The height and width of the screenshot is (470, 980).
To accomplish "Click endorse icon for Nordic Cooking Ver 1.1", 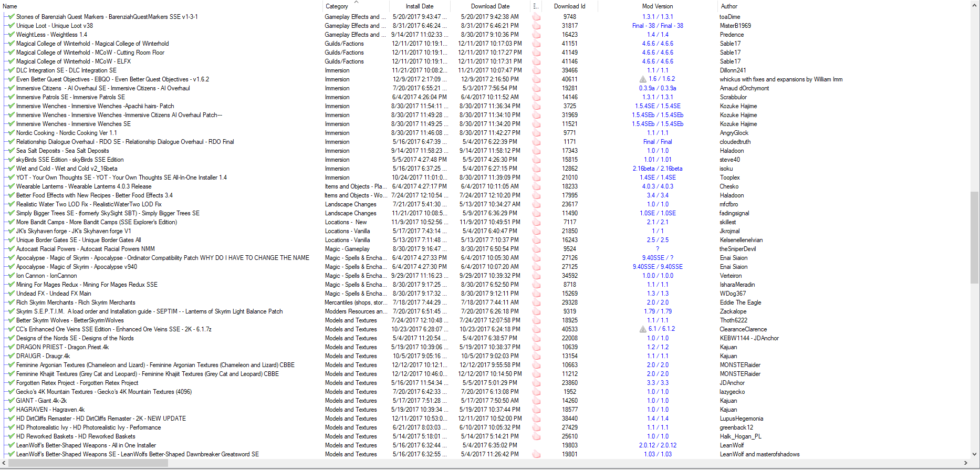I will 536,133.
